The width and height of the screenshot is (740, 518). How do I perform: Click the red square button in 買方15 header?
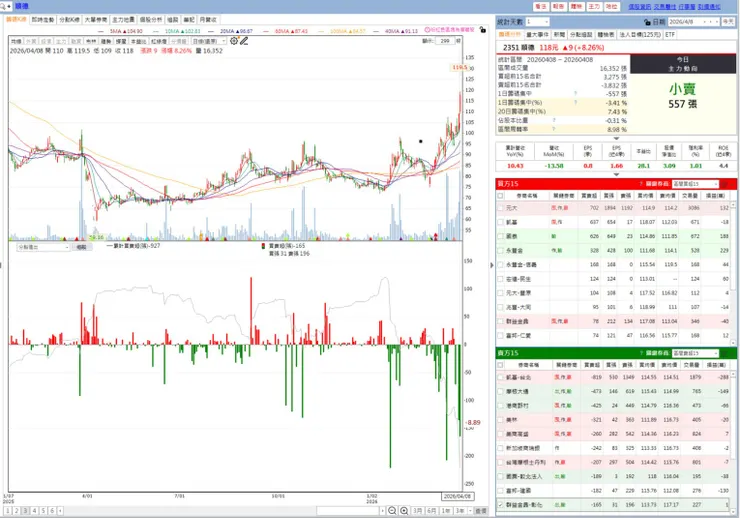(726, 184)
